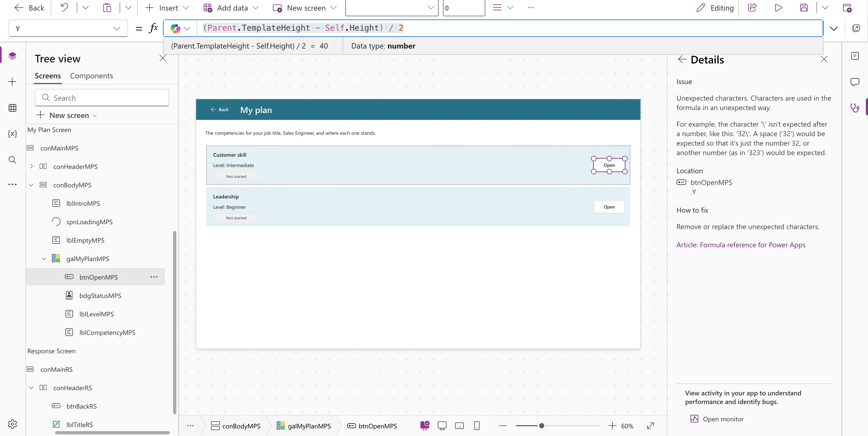Screen dimensions: 868x436
Task: Click the formula bar text input
Action: (x=509, y=28)
